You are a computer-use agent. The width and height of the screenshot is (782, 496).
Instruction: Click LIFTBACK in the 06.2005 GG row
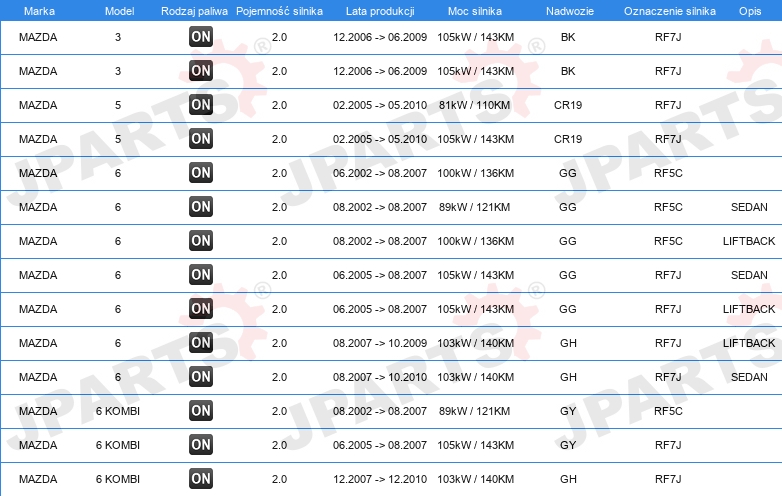[x=749, y=309]
